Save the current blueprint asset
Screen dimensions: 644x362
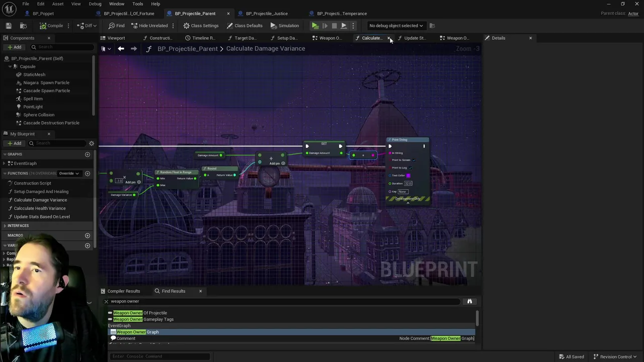pos(9,26)
